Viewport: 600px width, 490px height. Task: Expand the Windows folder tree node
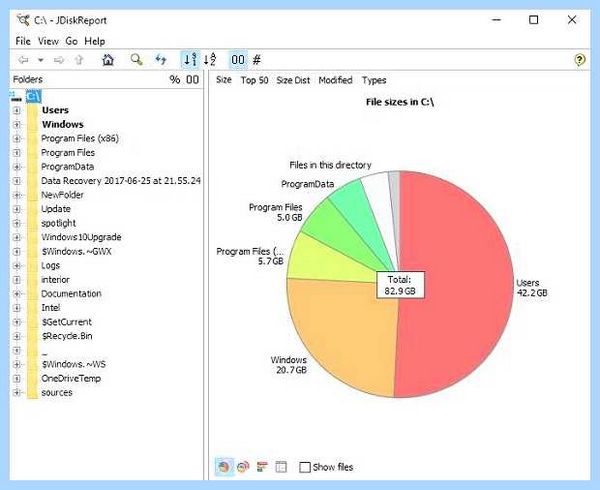coord(16,124)
